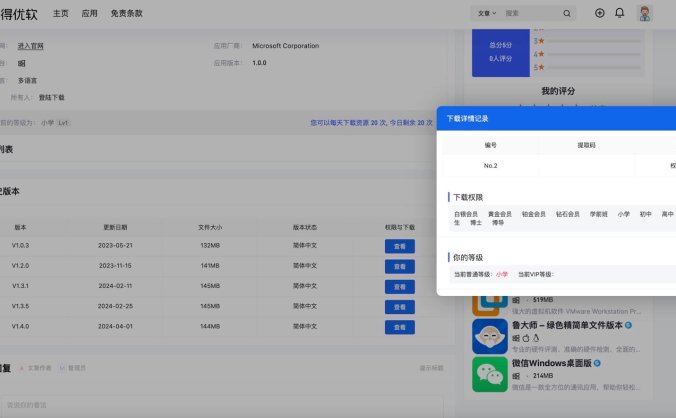Click the blue badge beside 鲁大师 title
The height and width of the screenshot is (418, 676).
(x=628, y=325)
